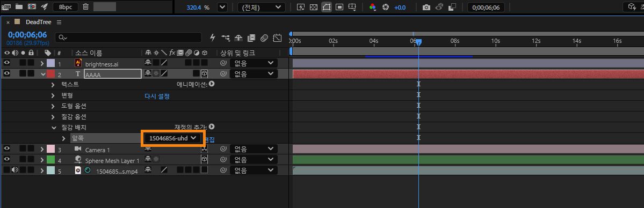
Task: Toggle the Region of Interest icon
Action: coord(339,8)
